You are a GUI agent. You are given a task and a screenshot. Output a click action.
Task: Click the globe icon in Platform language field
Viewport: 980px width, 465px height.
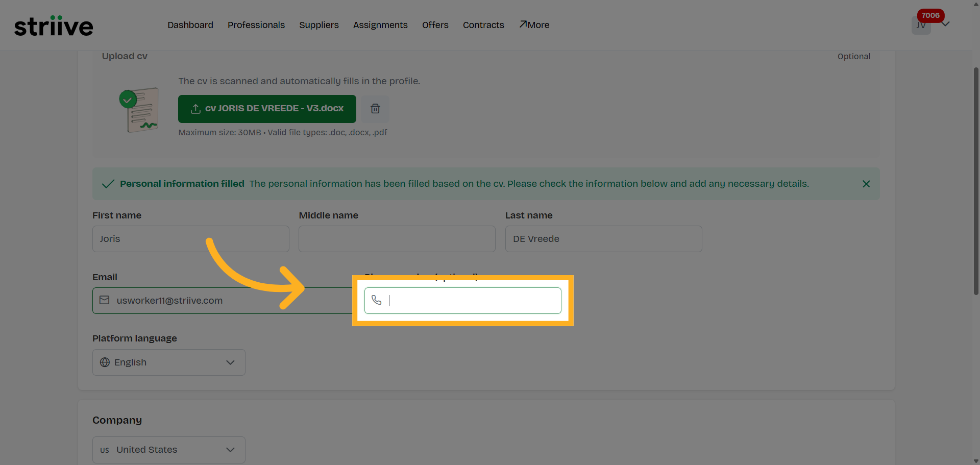pyautogui.click(x=104, y=362)
